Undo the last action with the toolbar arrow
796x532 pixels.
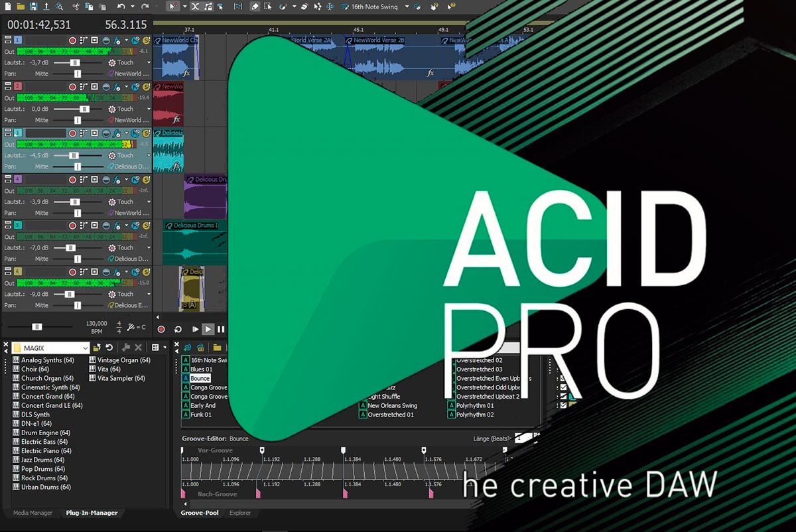click(121, 7)
